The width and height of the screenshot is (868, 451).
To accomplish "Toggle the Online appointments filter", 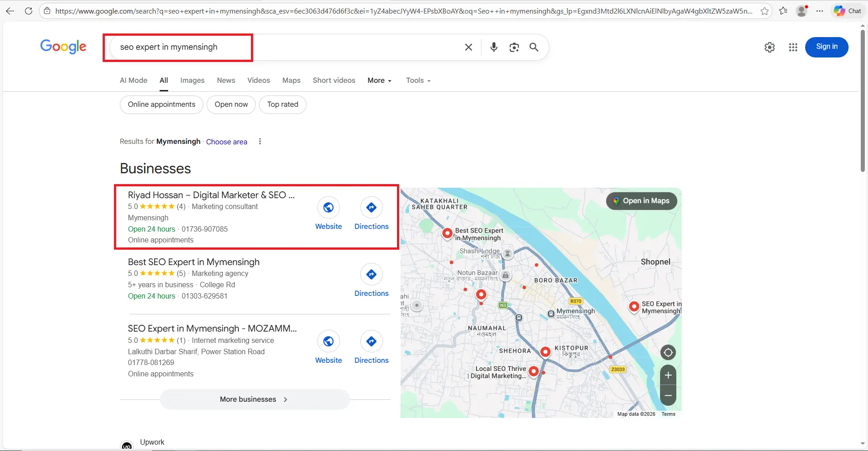I will [x=161, y=104].
